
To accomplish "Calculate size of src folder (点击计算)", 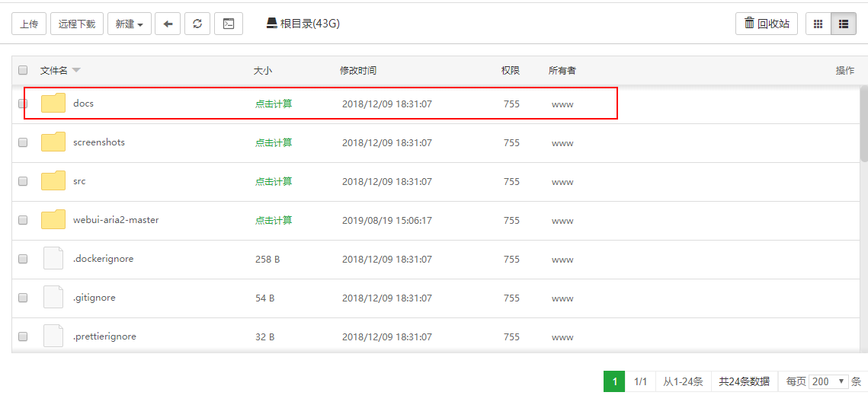I will point(274,181).
